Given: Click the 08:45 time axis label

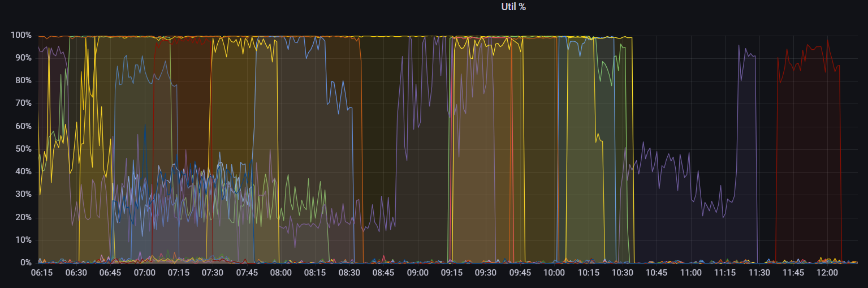Looking at the screenshot, I should [x=383, y=273].
